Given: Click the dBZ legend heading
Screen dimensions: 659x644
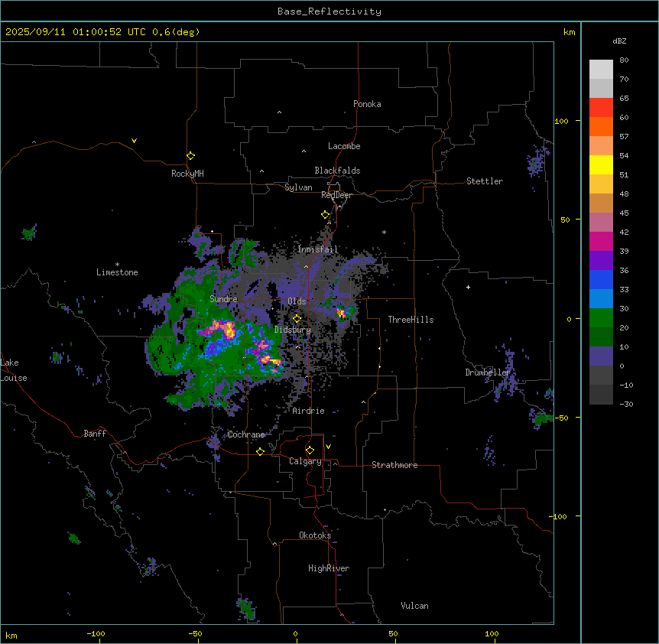Looking at the screenshot, I should [619, 41].
